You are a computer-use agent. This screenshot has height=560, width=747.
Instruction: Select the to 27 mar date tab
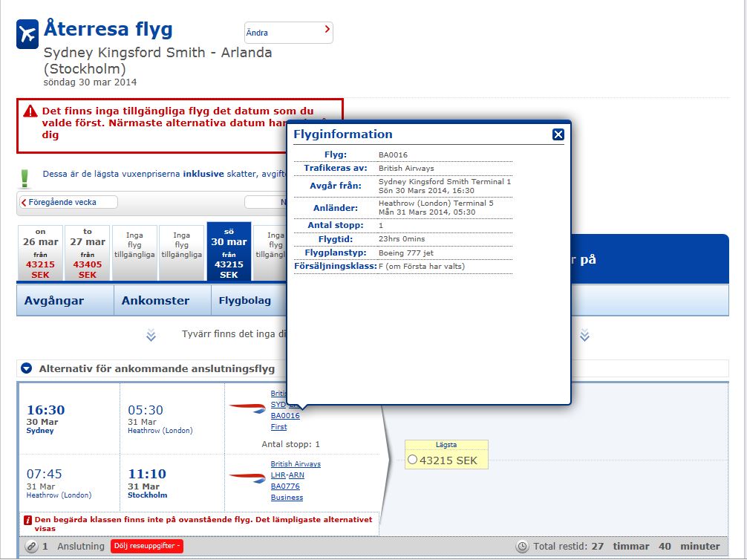[88, 253]
